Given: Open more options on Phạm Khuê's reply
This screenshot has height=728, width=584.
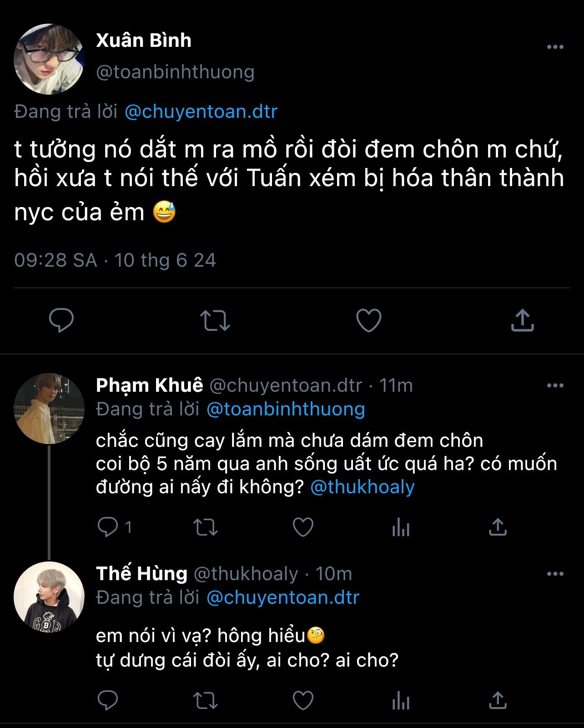Looking at the screenshot, I should point(555,385).
